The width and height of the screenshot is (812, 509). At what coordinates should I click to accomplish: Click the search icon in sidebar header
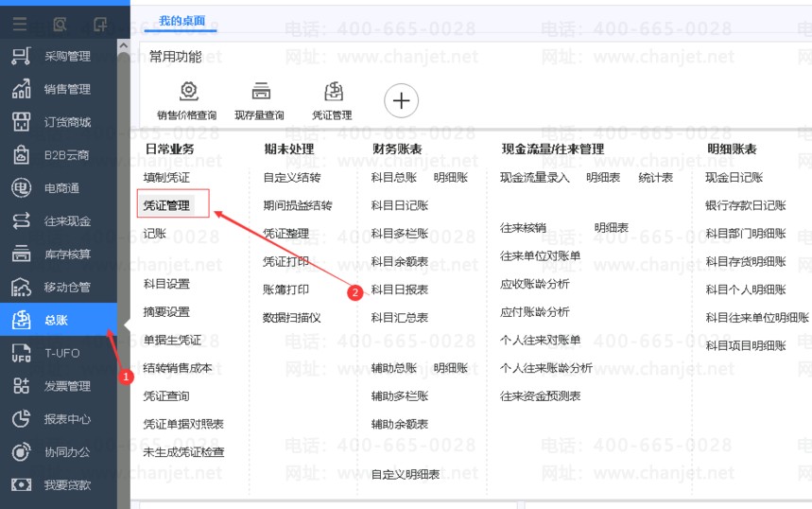[x=60, y=24]
